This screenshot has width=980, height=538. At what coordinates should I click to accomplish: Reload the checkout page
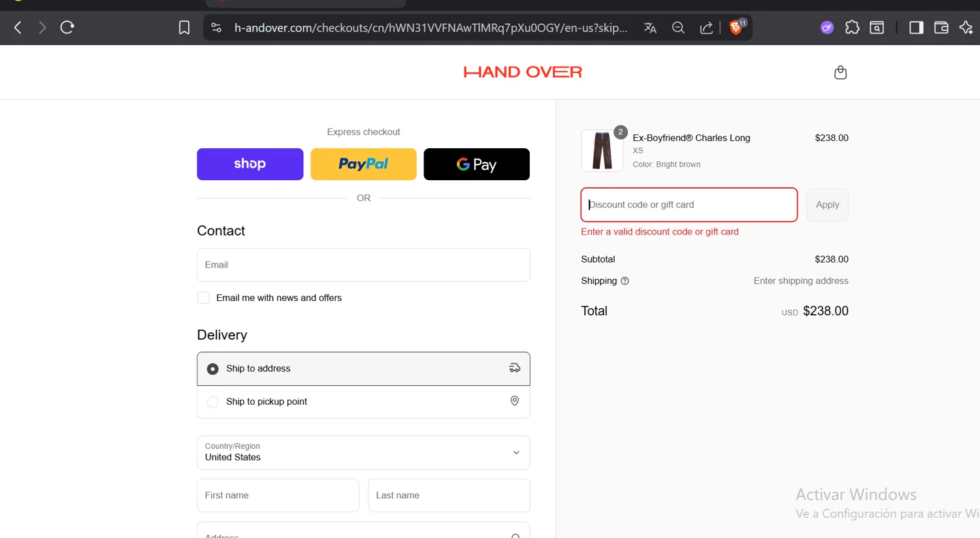tap(67, 27)
